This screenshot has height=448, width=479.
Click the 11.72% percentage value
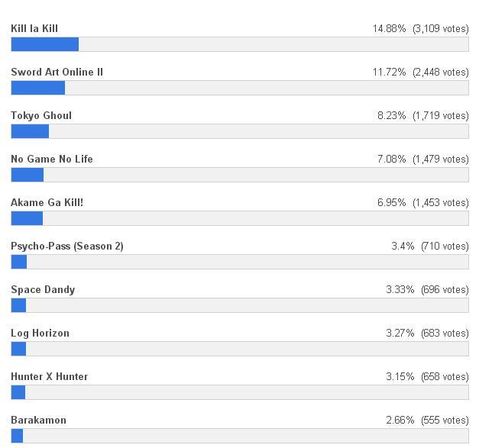[x=389, y=73]
